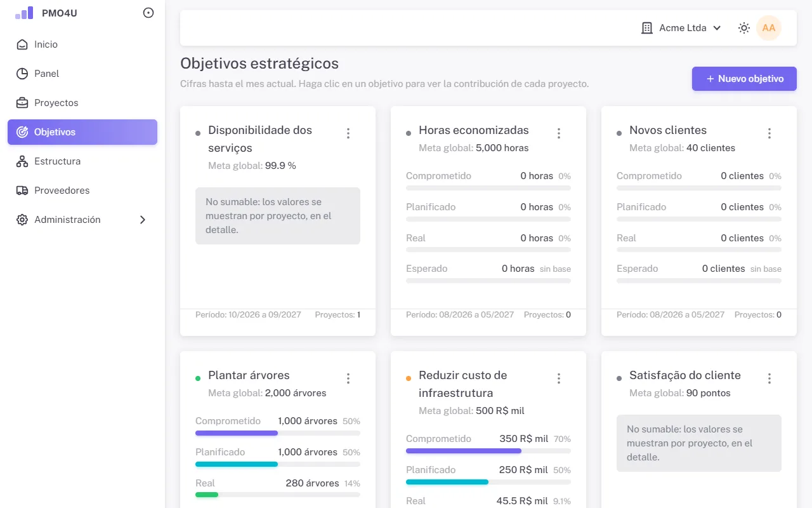Click the 'Meta global: 40 clientes' text

click(682, 148)
